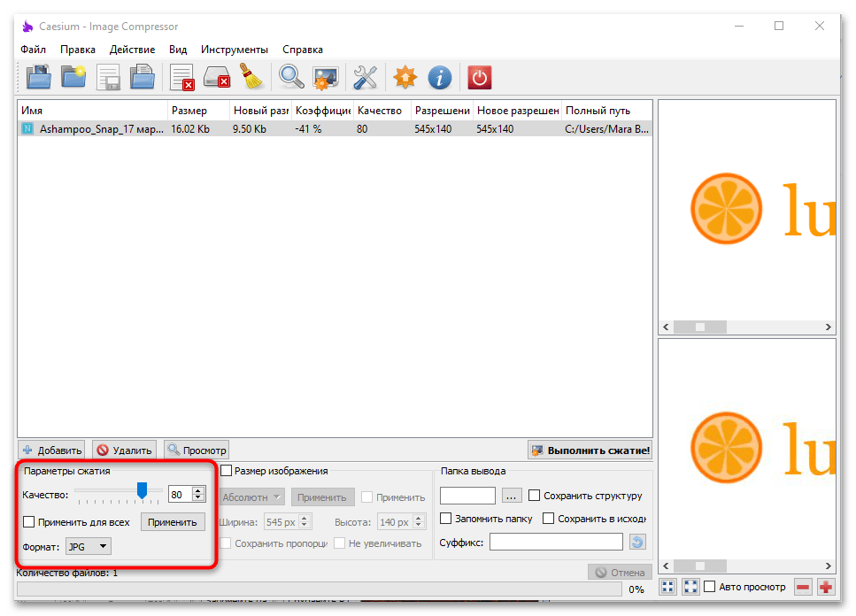Click the orange check-for-updates icon
856x616 pixels.
click(405, 78)
